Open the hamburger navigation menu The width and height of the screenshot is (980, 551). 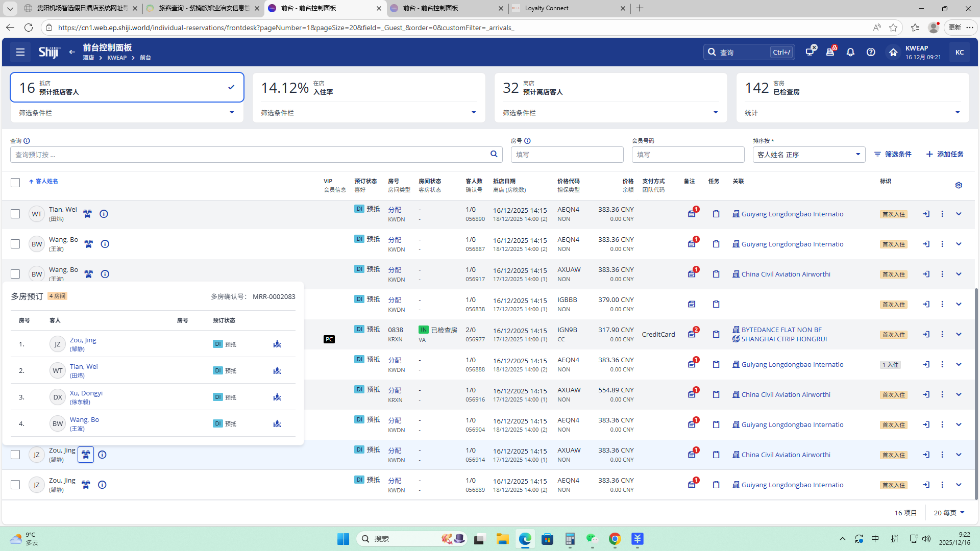click(x=20, y=52)
